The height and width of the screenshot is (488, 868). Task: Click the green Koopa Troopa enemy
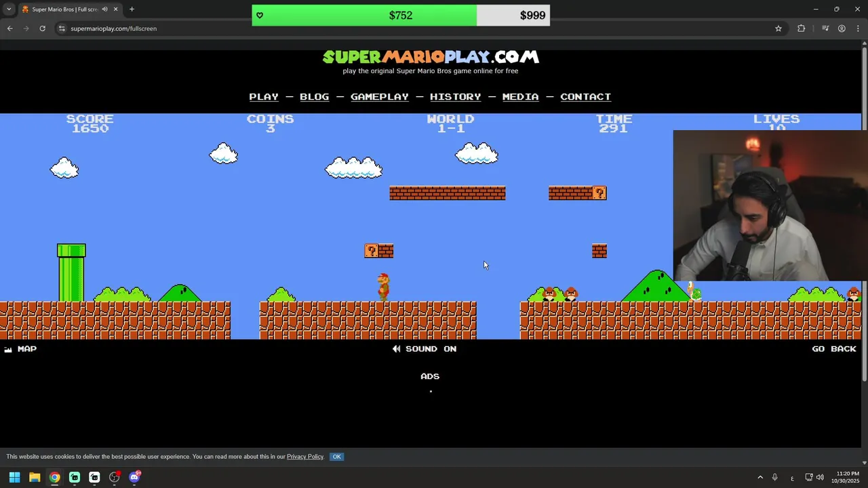click(694, 291)
